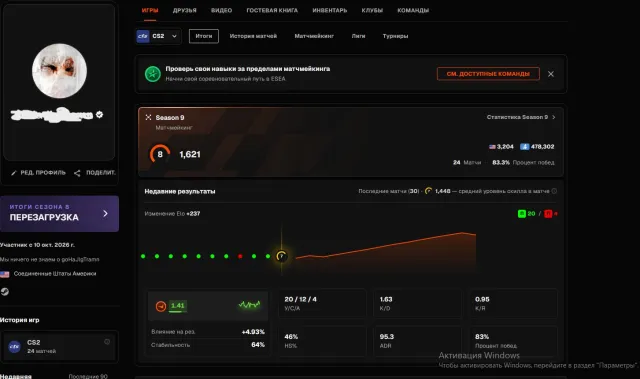Click the green wins counter 20
The image size is (640, 379).
[x=527, y=214]
